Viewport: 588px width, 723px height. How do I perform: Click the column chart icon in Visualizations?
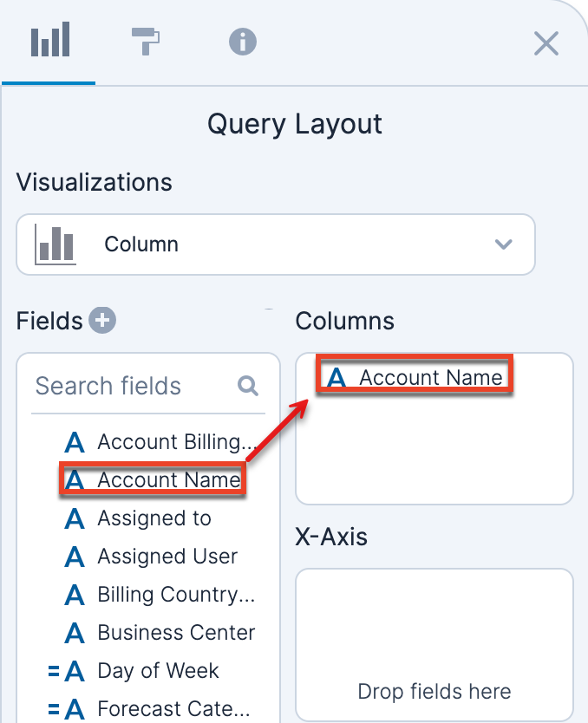pos(55,244)
